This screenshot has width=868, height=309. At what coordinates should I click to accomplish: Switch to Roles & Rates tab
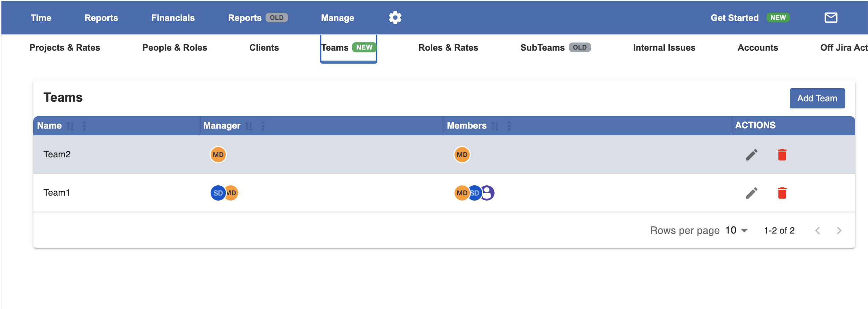click(448, 47)
